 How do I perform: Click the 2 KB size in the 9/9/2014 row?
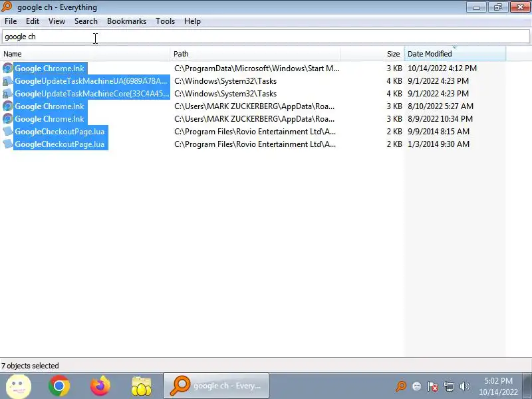click(x=394, y=132)
